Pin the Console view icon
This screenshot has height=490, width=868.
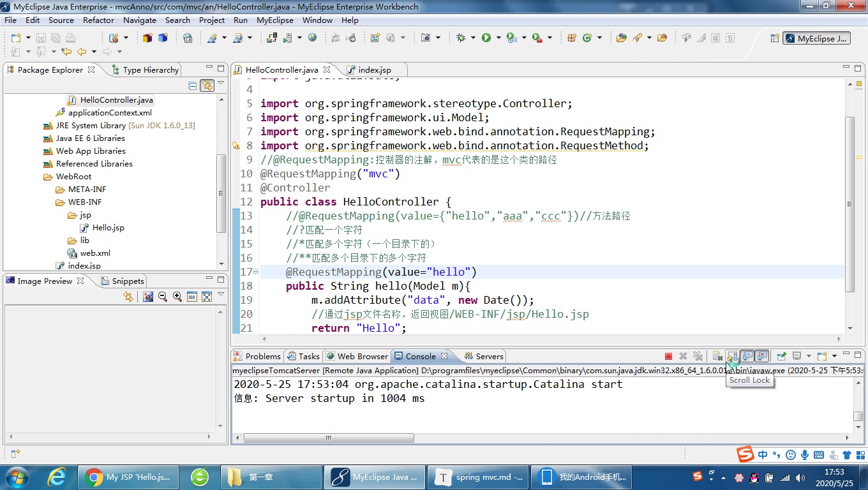(x=782, y=355)
